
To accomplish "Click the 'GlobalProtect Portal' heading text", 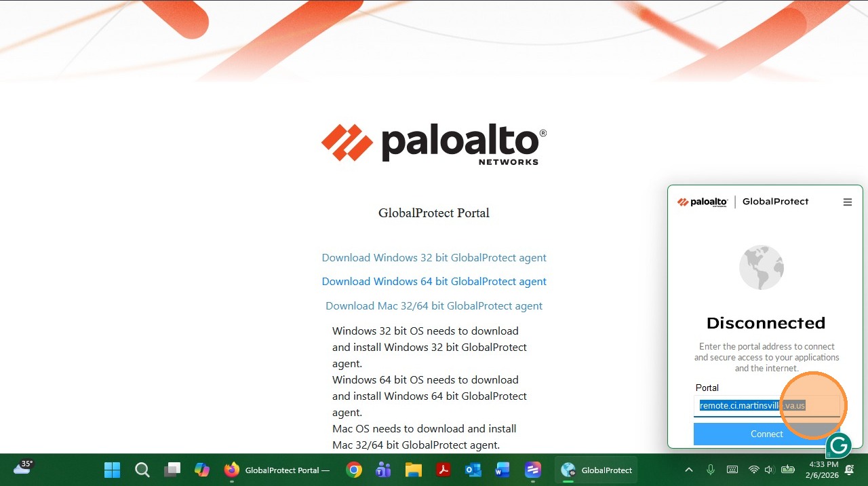I will pyautogui.click(x=434, y=213).
